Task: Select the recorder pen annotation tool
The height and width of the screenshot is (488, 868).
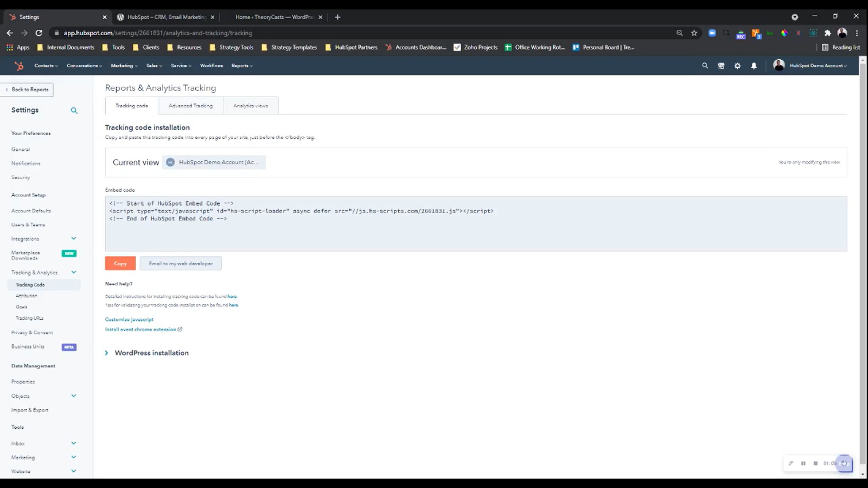Action: click(791, 463)
